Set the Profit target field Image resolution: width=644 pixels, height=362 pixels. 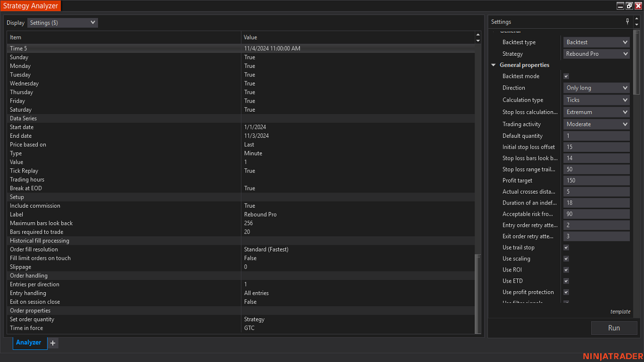[x=597, y=180]
